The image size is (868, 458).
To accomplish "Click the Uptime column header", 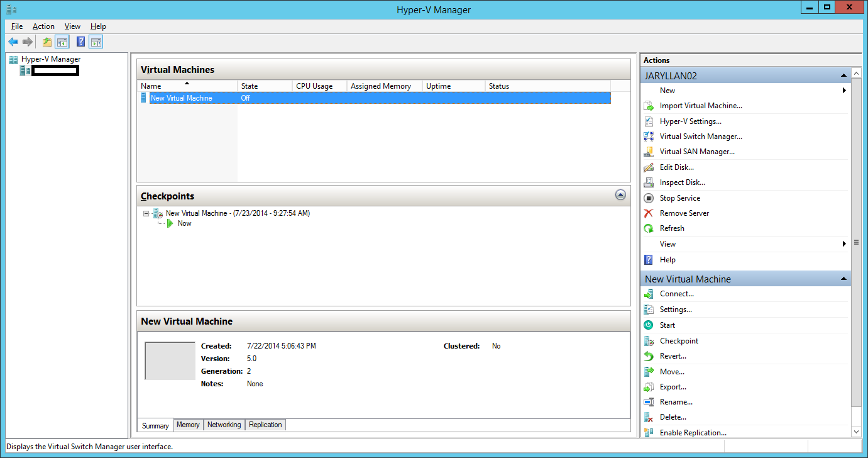I will (x=454, y=86).
